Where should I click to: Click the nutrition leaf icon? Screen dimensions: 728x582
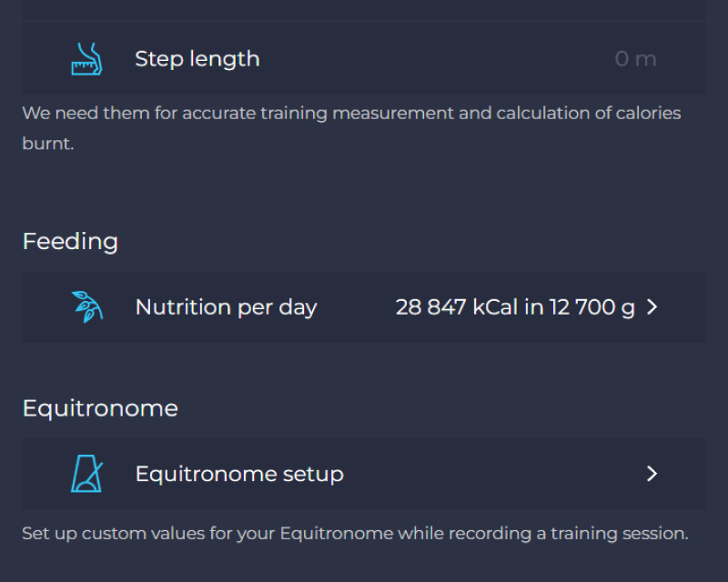click(87, 307)
